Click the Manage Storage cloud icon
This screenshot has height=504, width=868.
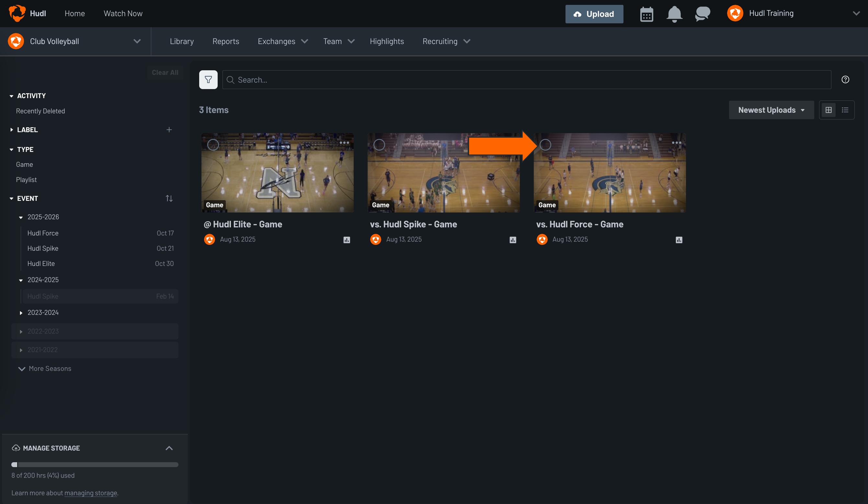[16, 448]
